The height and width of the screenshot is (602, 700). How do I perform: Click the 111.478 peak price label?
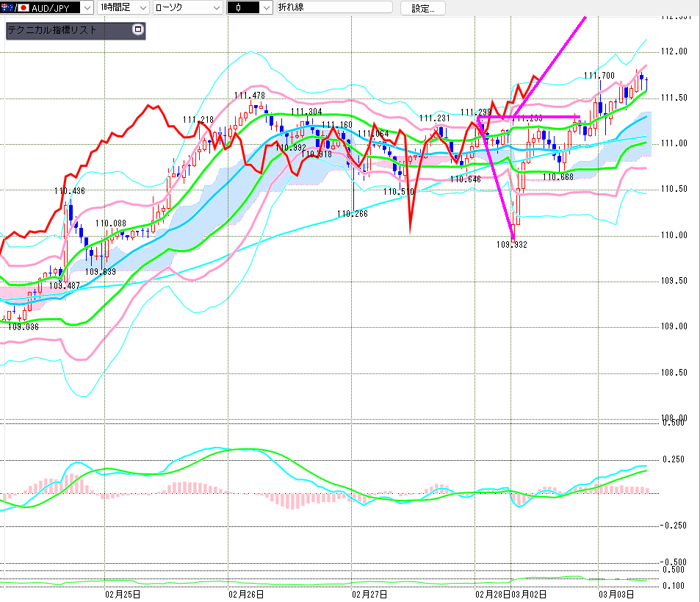(250, 96)
